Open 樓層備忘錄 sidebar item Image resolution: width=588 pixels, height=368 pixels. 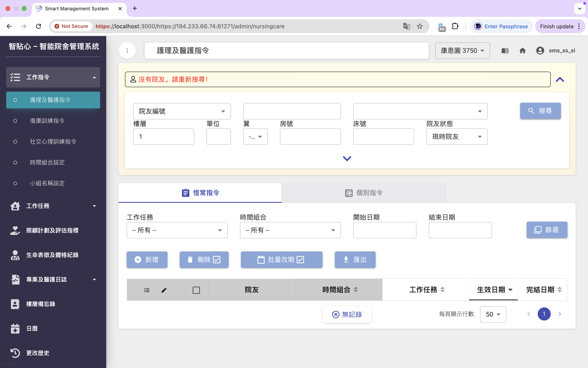coord(53,304)
